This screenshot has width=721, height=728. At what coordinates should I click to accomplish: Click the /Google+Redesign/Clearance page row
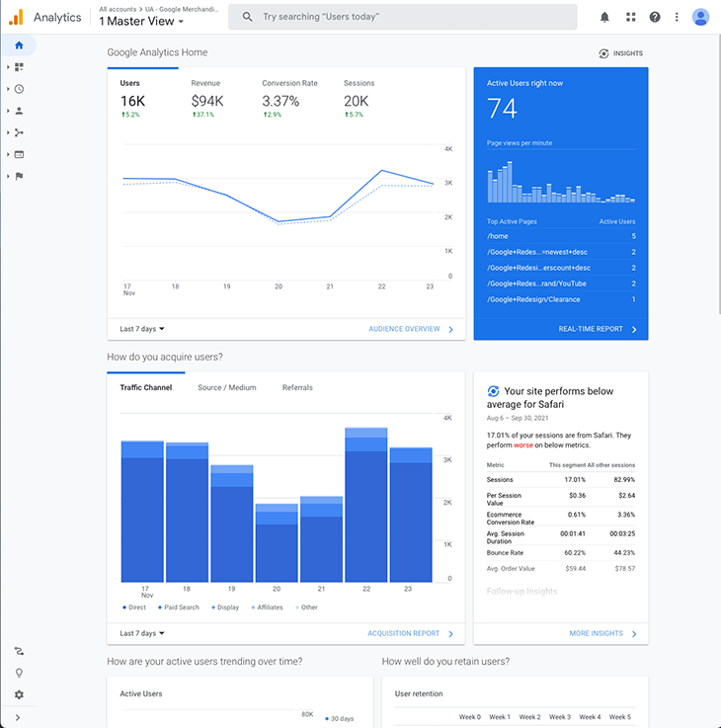coord(561,299)
